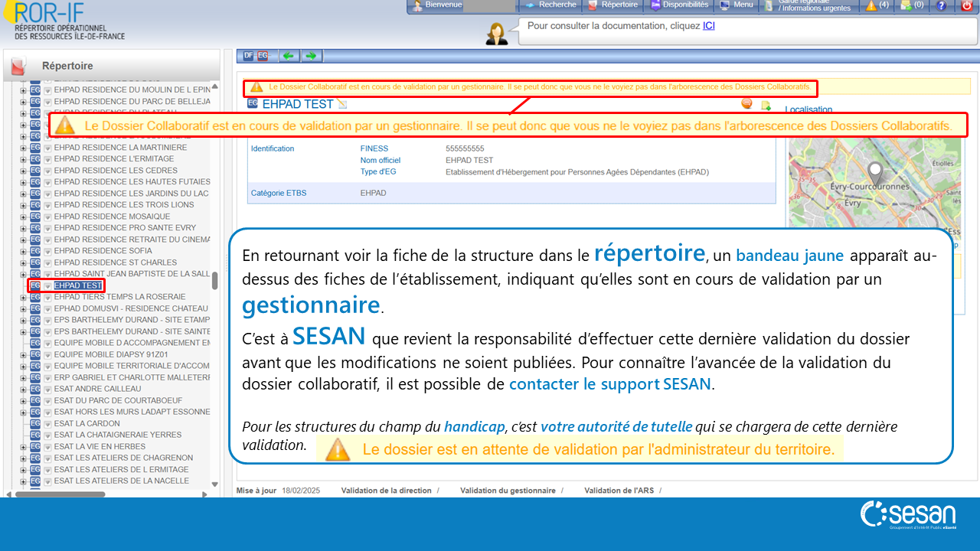The image size is (980, 551).
Task: Click EG icon of EPHAD DOMUSVI row
Action: pyautogui.click(x=35, y=308)
